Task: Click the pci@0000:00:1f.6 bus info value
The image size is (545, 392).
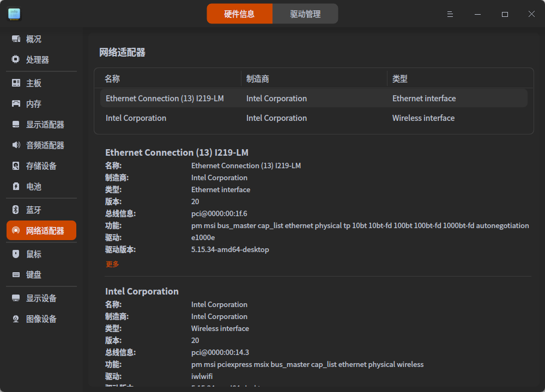Action: [x=219, y=213]
